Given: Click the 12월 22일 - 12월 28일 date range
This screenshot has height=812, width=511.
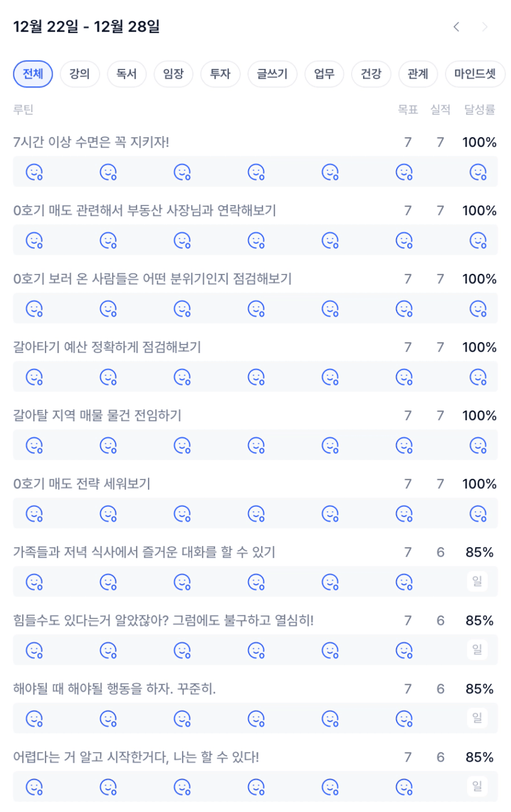Looking at the screenshot, I should [x=86, y=27].
